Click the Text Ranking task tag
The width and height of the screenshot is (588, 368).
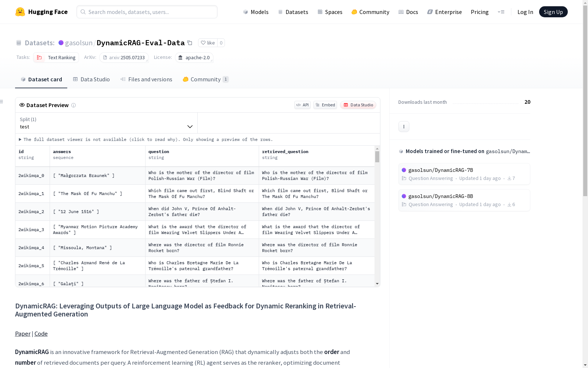[56, 57]
